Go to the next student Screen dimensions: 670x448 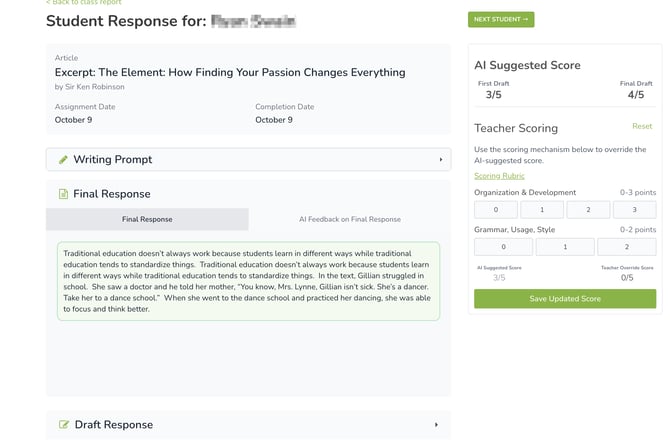[500, 19]
